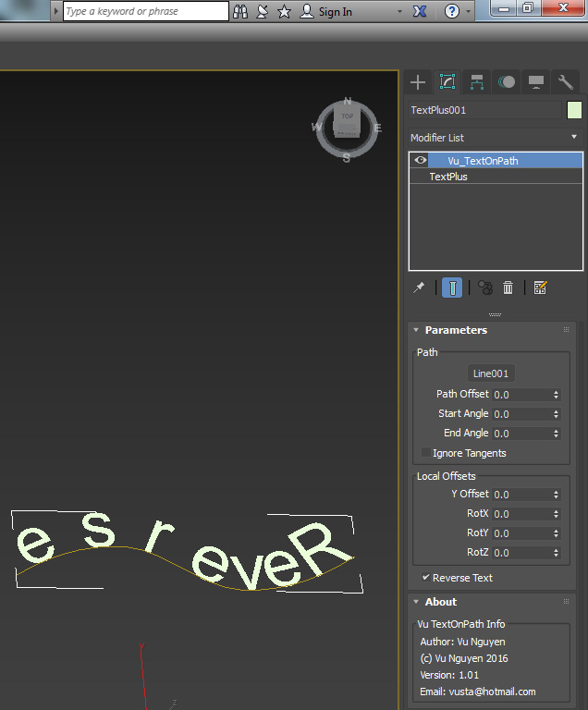
Task: Adjust the Path Offset spinner arrows
Action: pyautogui.click(x=557, y=395)
